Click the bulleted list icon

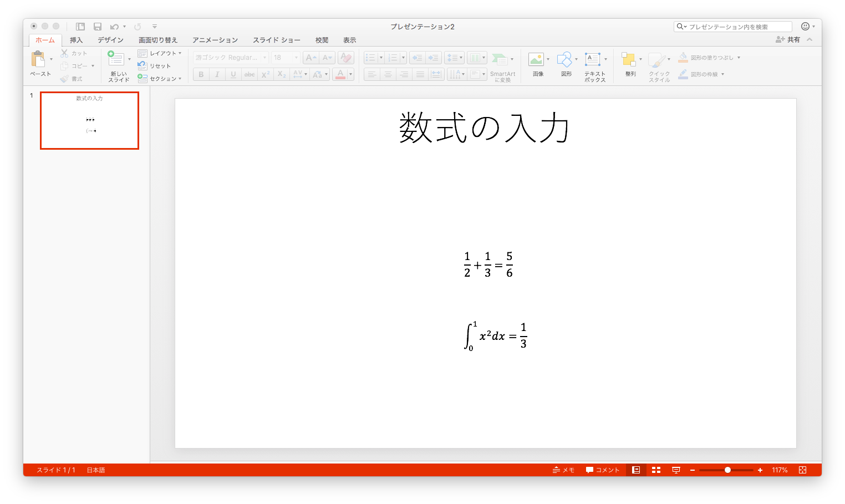point(371,58)
